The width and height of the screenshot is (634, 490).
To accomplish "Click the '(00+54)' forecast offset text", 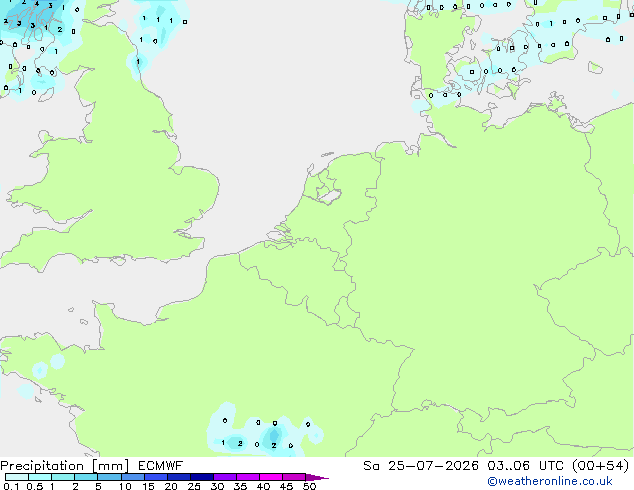I will pos(601,465).
